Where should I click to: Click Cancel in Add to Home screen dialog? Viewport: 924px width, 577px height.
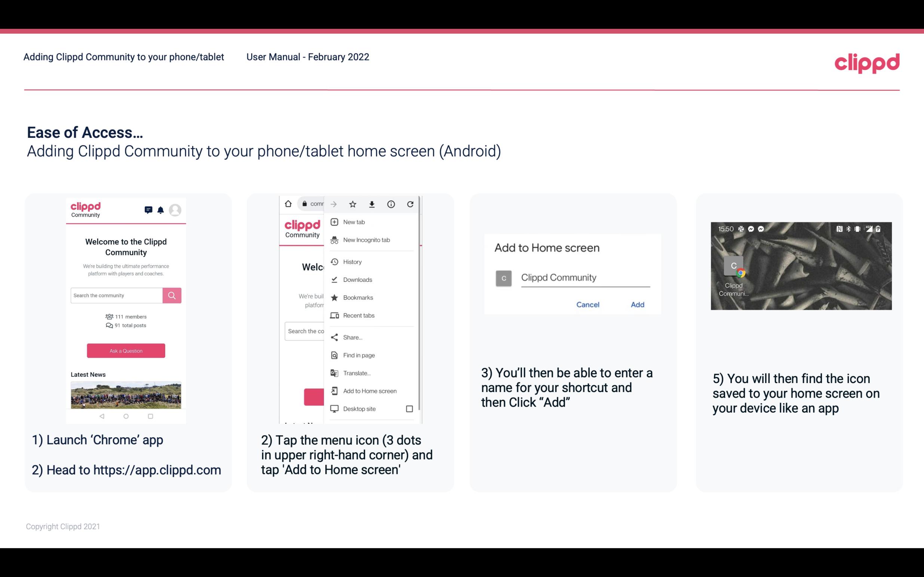(587, 305)
